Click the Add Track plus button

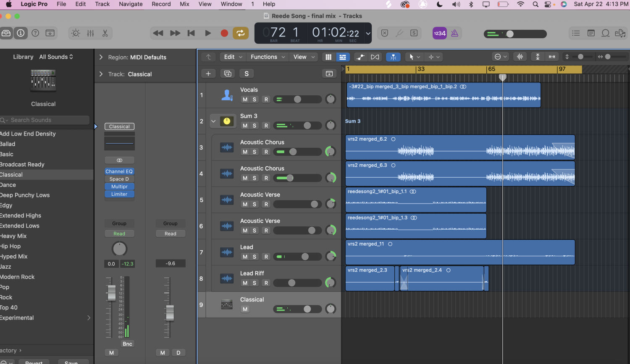click(x=208, y=73)
